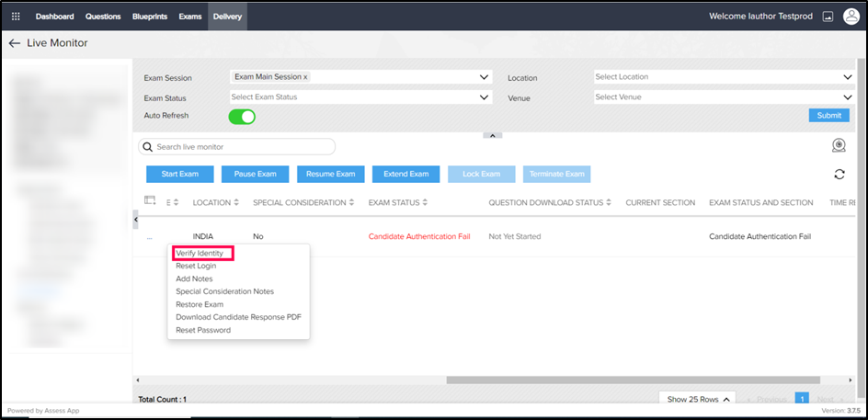Click the back arrow beside Live Monitor
The width and height of the screenshot is (868, 420).
point(14,43)
